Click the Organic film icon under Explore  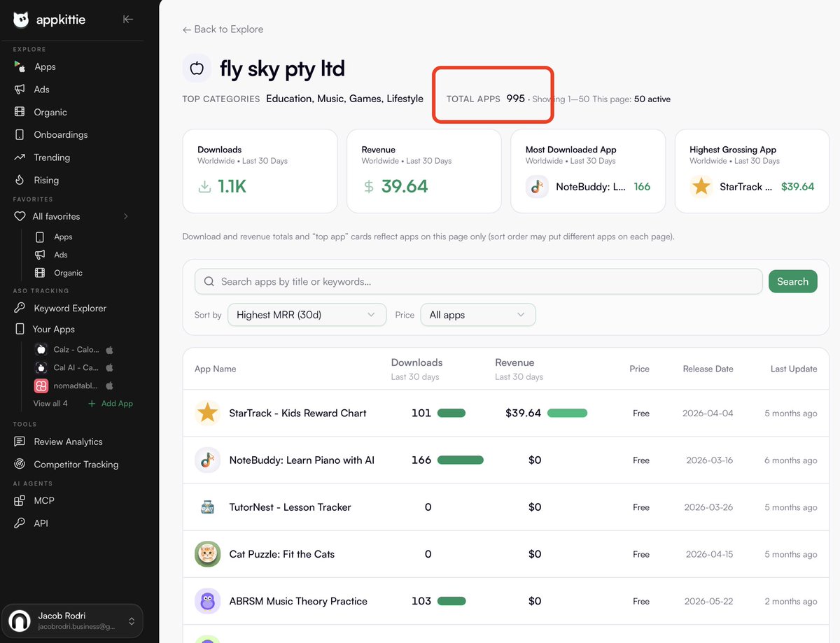[x=20, y=112]
